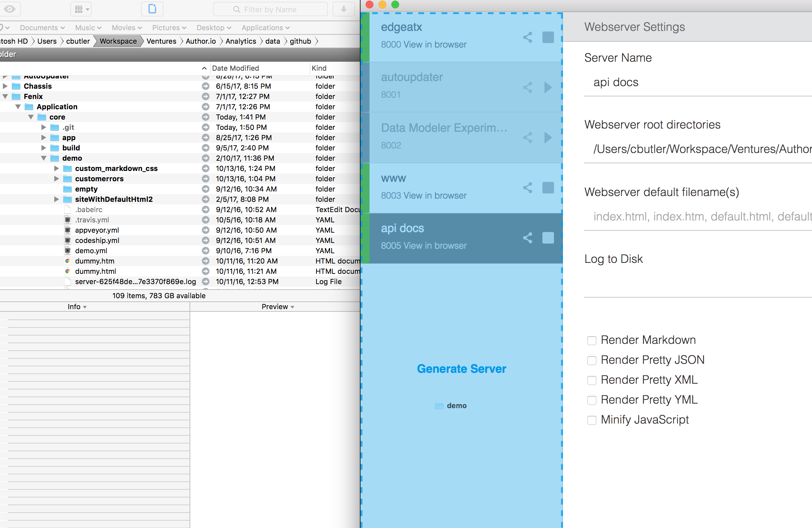Screen dimensions: 812x528
Task: Stop the www server
Action: point(548,187)
